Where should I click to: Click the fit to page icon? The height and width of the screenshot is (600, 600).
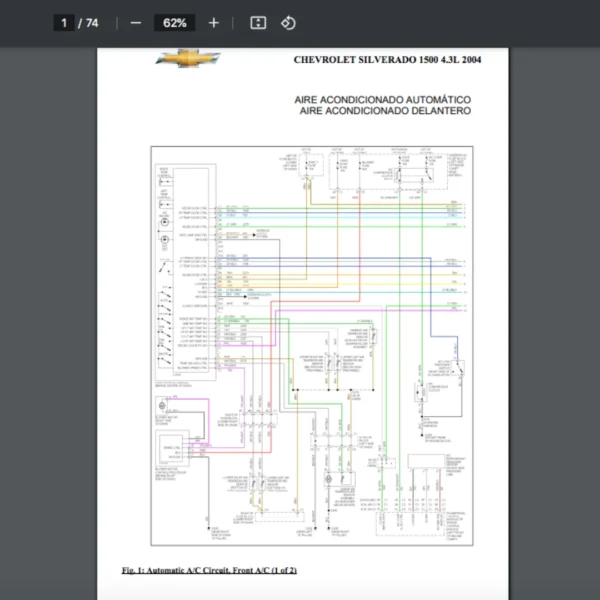(x=258, y=23)
